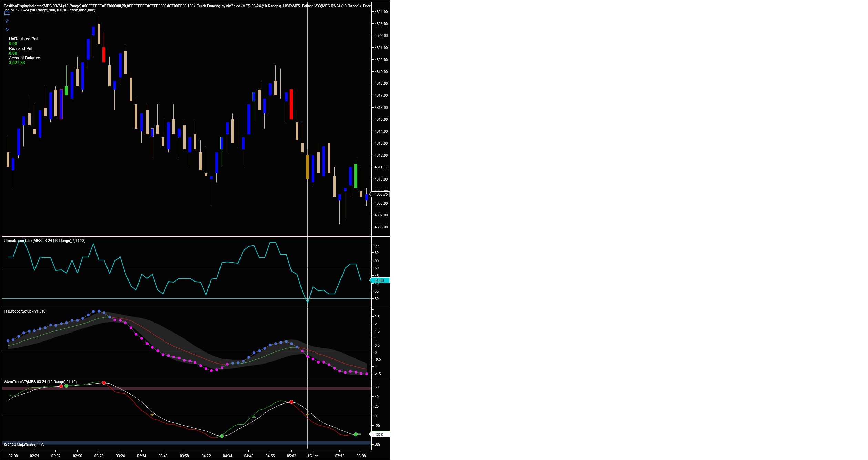The image size is (868, 460).
Task: Click red WaveTrend dot near 03:20
Action: 104,383
